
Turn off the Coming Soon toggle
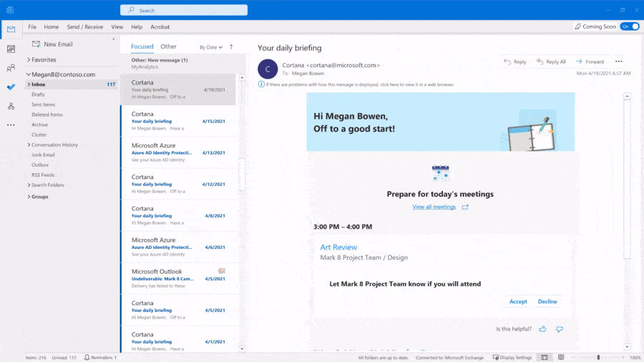point(629,26)
